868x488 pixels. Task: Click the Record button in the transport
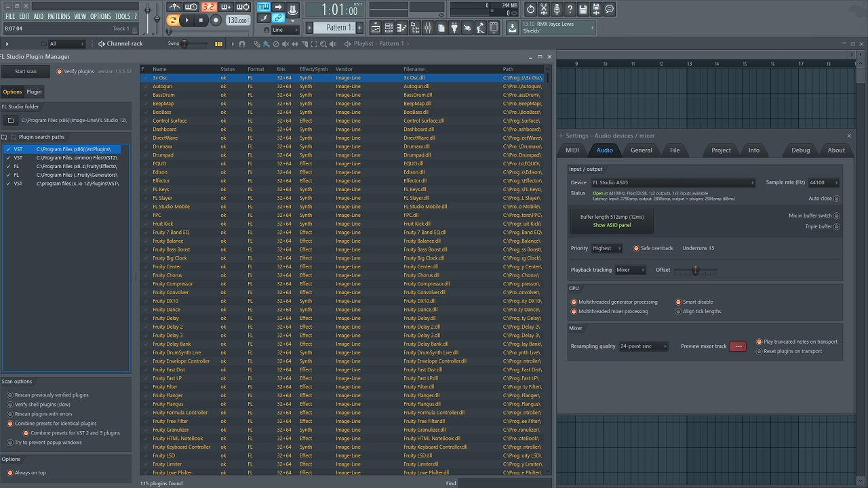click(216, 20)
